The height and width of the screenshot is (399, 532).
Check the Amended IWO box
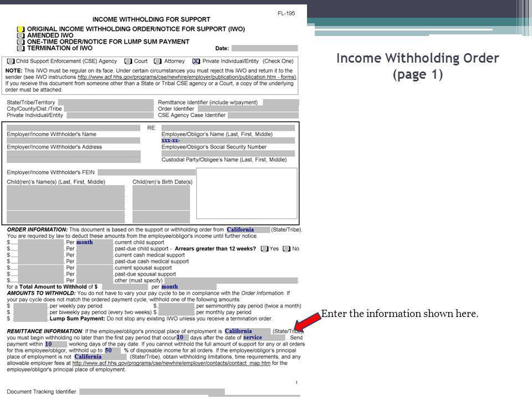(x=21, y=35)
